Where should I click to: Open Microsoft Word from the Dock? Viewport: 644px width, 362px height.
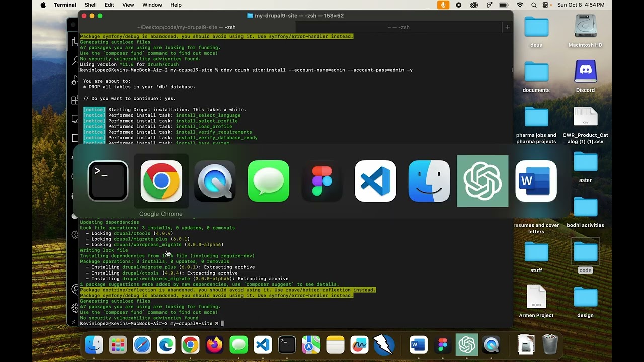(418, 345)
